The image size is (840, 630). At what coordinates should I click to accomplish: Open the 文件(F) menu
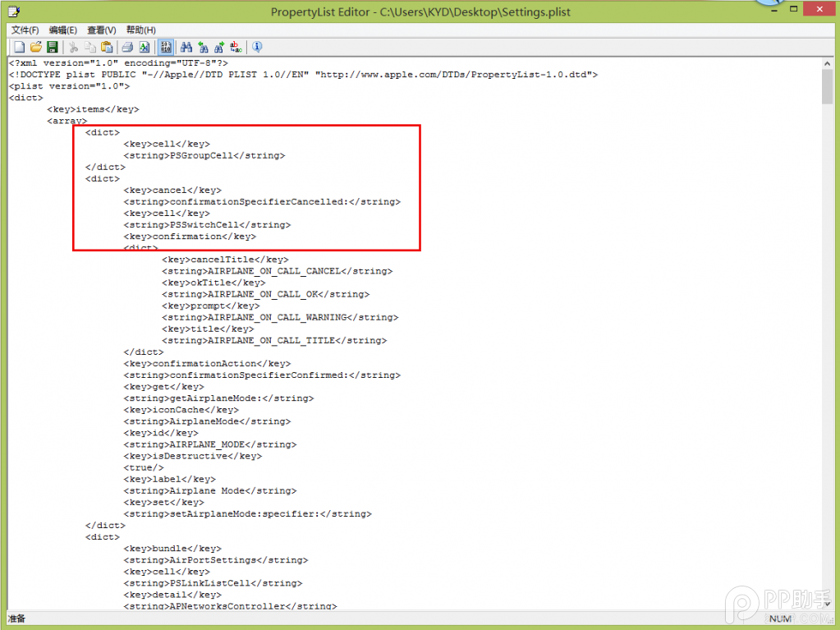click(25, 30)
